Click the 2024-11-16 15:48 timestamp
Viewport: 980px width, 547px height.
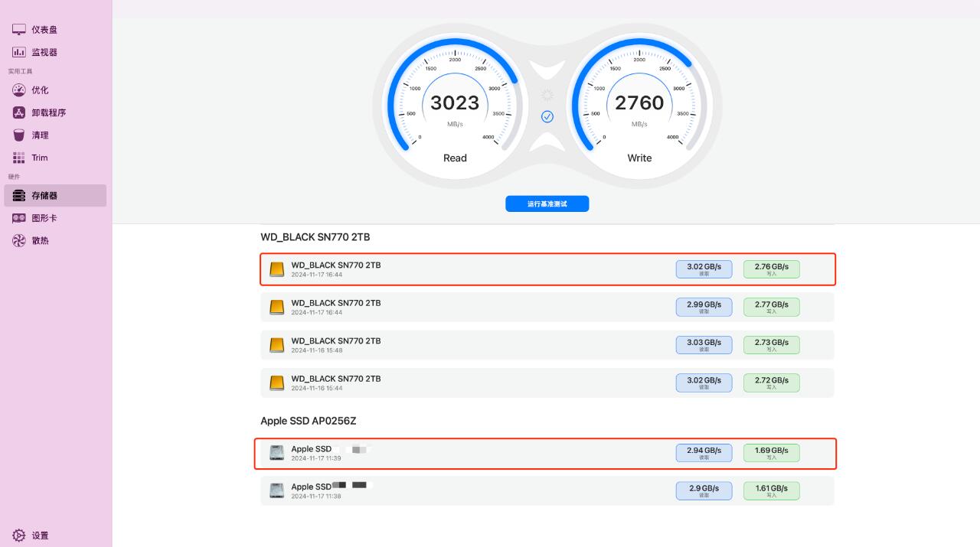pyautogui.click(x=317, y=350)
